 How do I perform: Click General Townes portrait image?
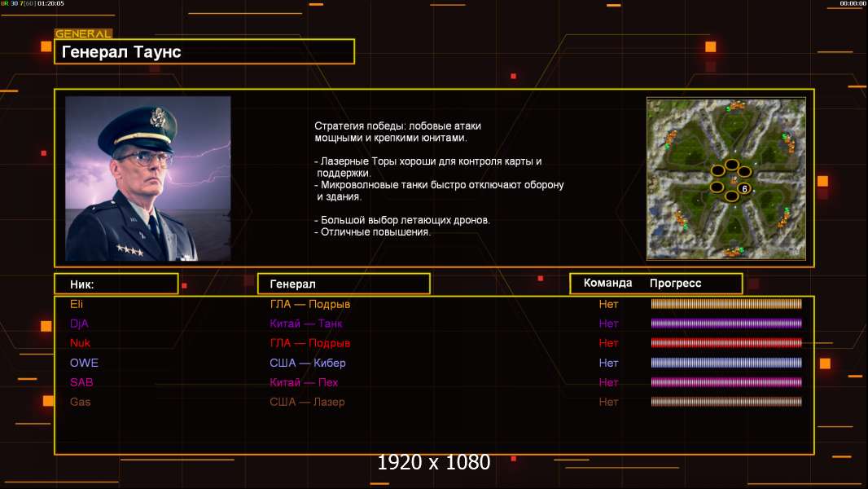(x=148, y=178)
